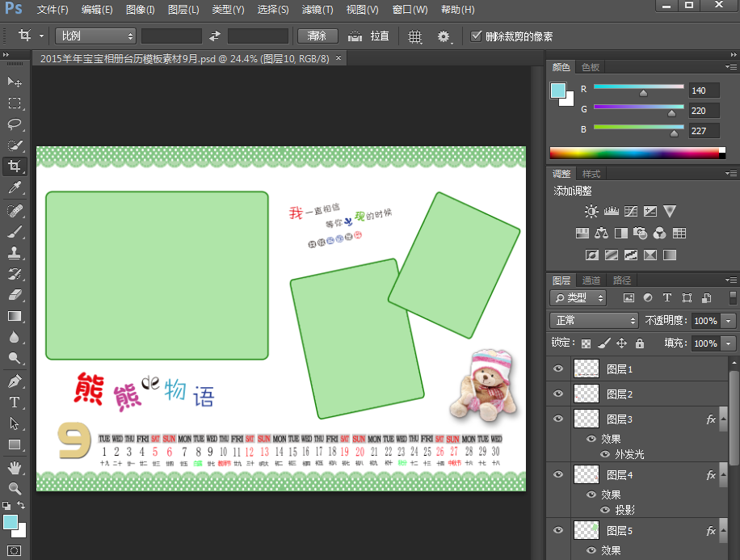
Task: Swap foreground and background colors icon
Action: (x=21, y=505)
